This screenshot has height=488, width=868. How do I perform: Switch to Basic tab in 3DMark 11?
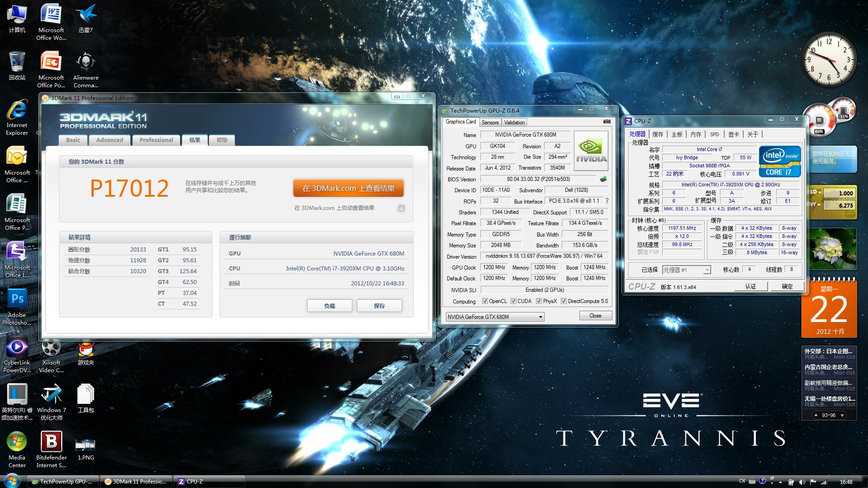tap(73, 140)
